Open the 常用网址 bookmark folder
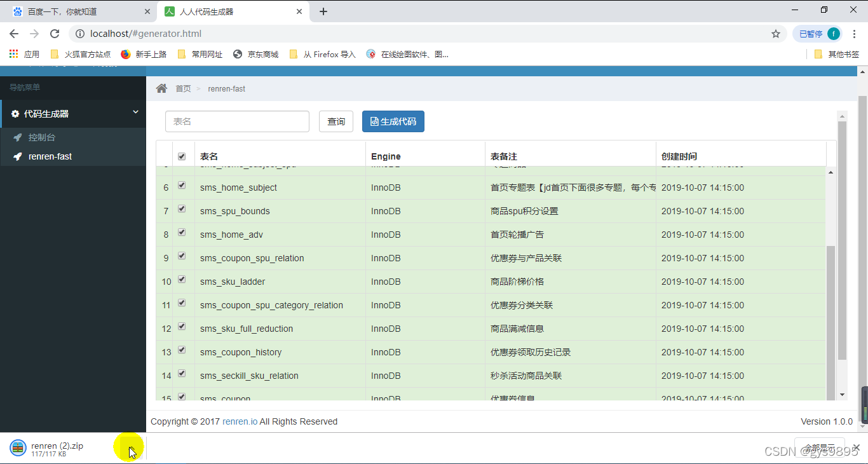Screen dimensions: 868x464 click(x=200, y=54)
